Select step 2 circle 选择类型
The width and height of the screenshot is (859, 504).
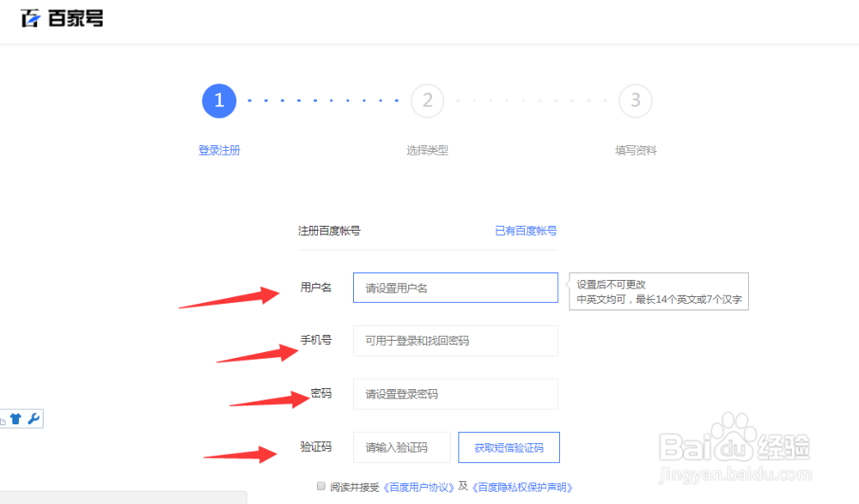[x=427, y=100]
